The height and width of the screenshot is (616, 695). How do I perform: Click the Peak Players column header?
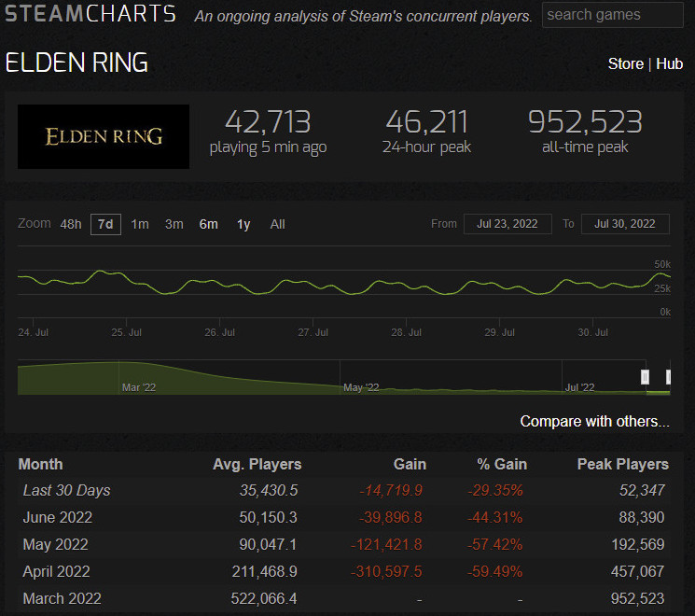[x=623, y=464]
